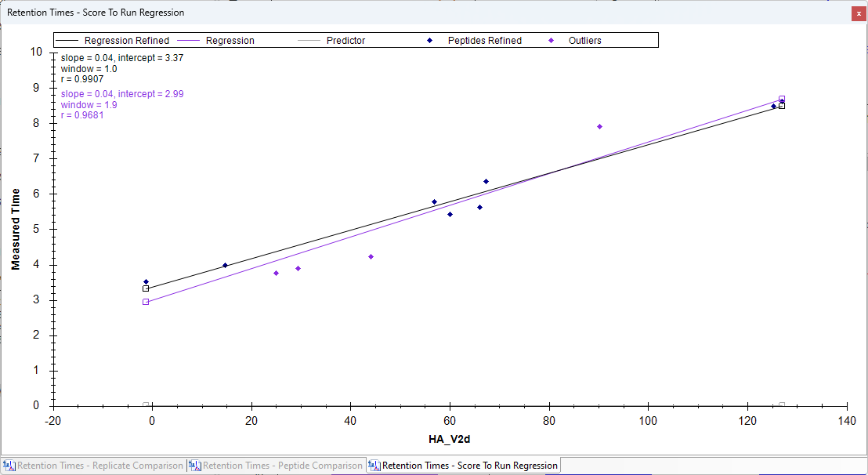Click the black square at the refined line's left end
The height and width of the screenshot is (475, 868).
(146, 288)
